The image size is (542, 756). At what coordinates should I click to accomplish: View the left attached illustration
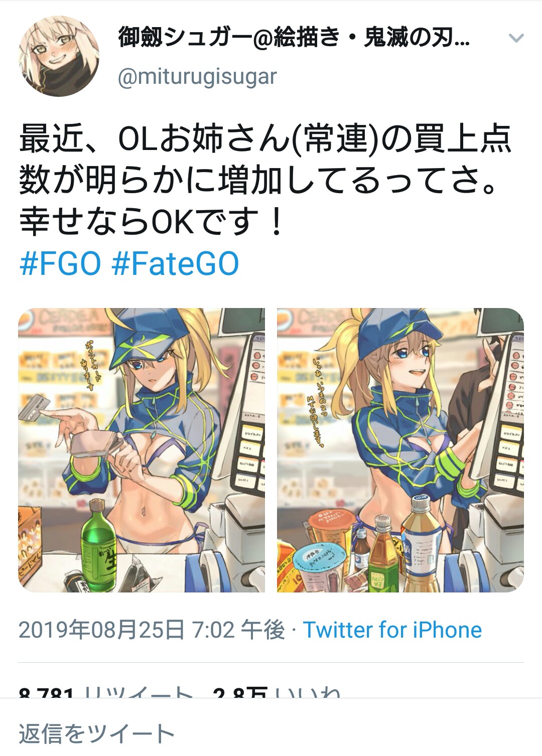pyautogui.click(x=142, y=450)
